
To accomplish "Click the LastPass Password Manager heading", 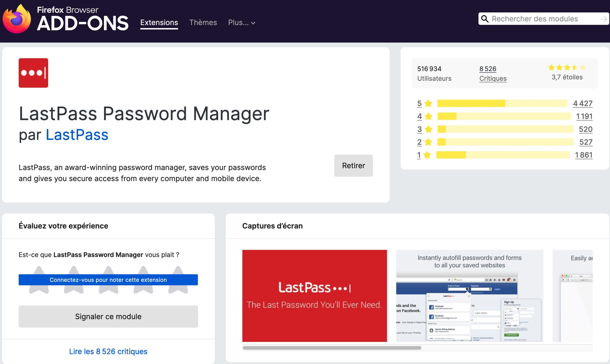I will [x=144, y=114].
